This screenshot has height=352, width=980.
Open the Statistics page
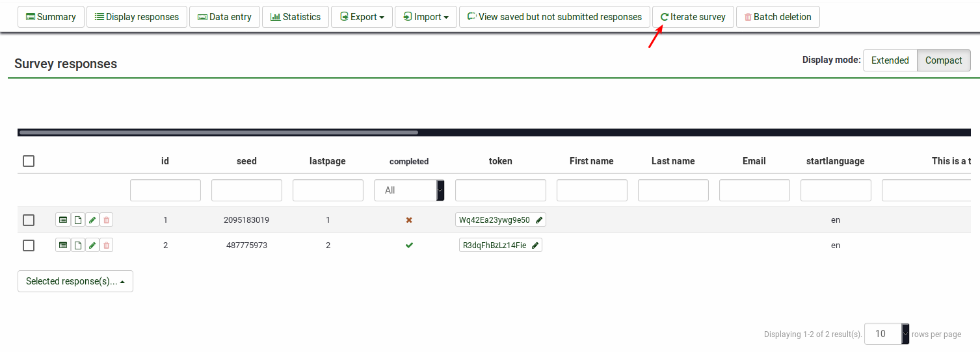(295, 17)
